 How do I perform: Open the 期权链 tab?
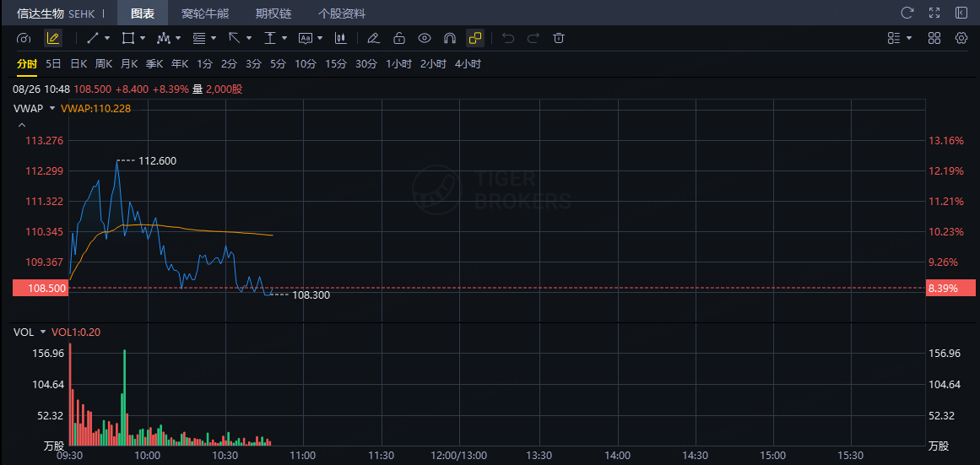pos(273,14)
